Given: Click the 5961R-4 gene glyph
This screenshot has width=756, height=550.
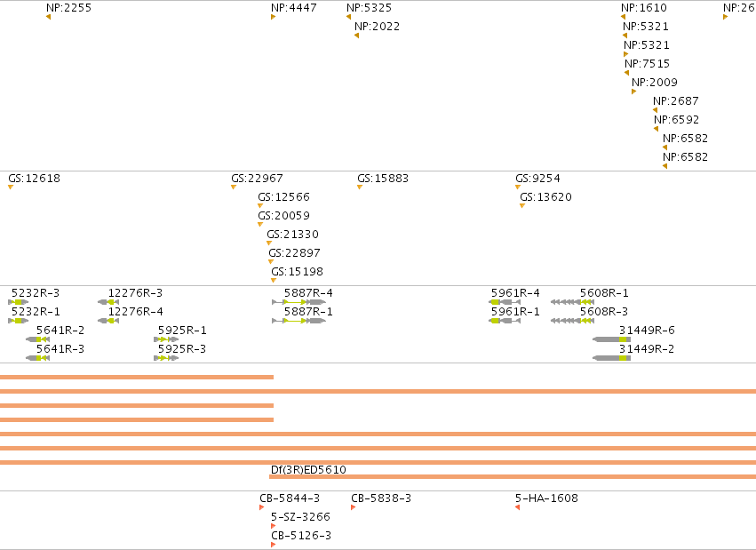Looking at the screenshot, I should click(x=505, y=302).
